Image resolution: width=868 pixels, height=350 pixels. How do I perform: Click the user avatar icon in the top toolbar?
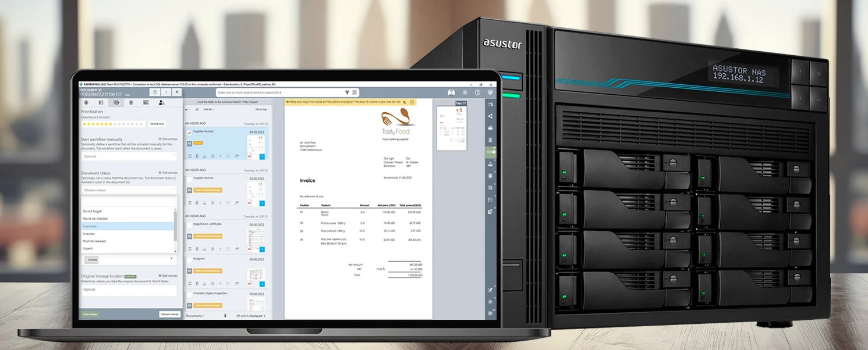[451, 92]
